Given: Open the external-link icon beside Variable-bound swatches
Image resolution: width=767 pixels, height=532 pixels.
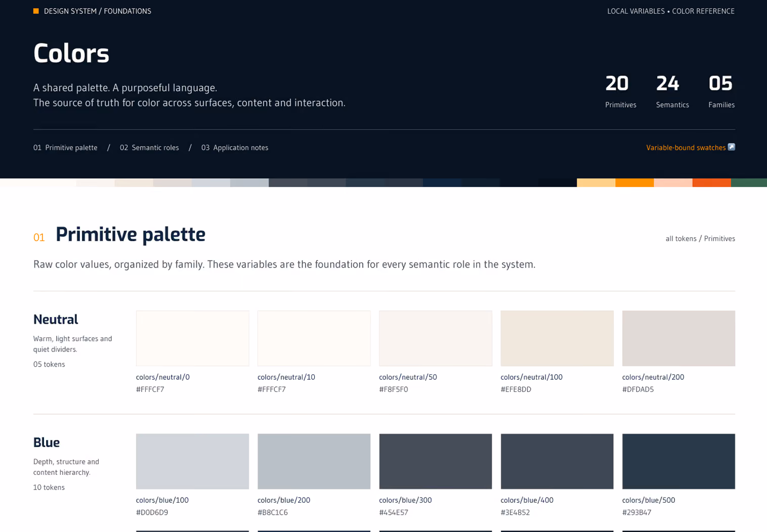Looking at the screenshot, I should coord(731,147).
